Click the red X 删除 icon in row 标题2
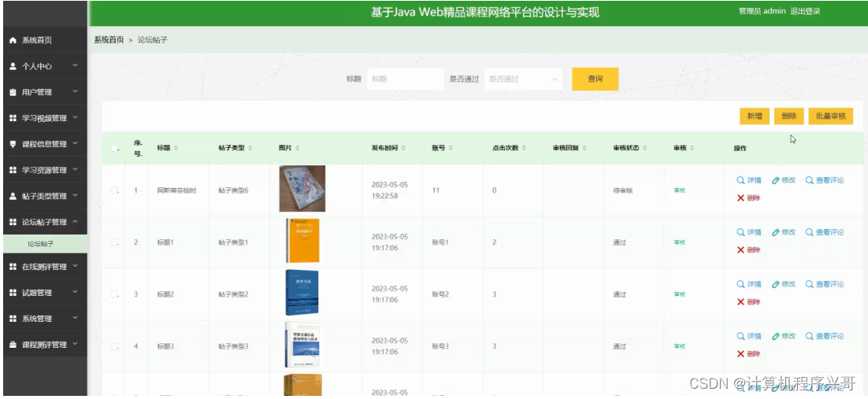Screen dimensions: 868x399 740,302
